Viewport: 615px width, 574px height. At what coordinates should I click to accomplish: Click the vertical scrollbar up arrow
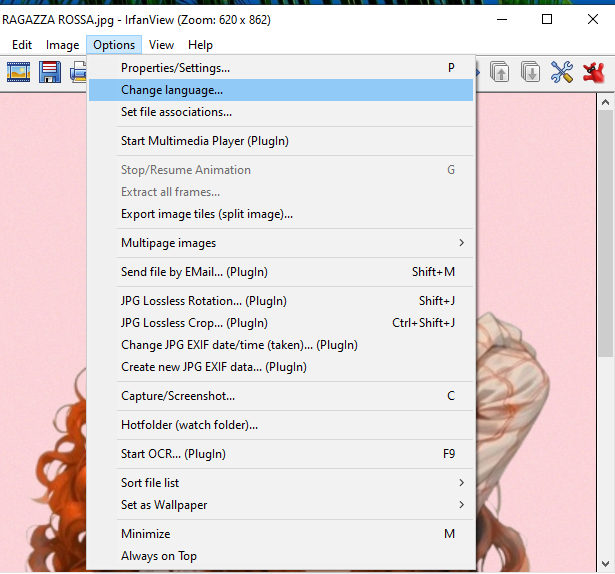tap(605, 102)
